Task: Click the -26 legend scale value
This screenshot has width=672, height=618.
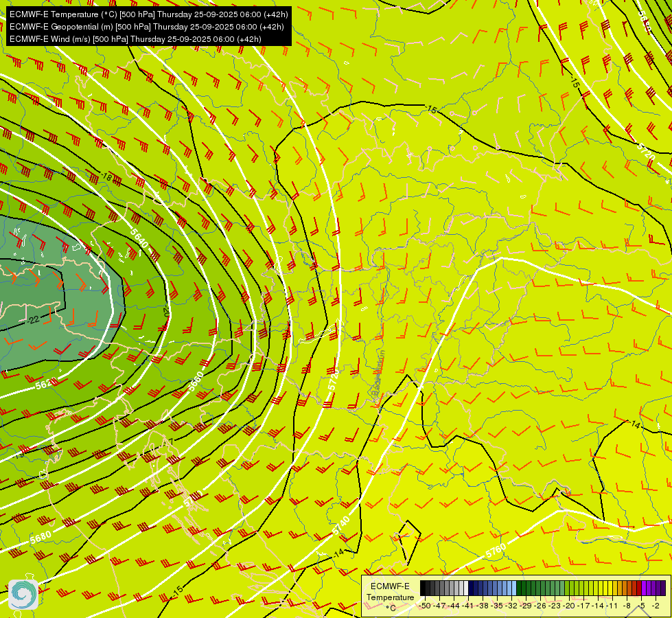Action: click(x=540, y=606)
